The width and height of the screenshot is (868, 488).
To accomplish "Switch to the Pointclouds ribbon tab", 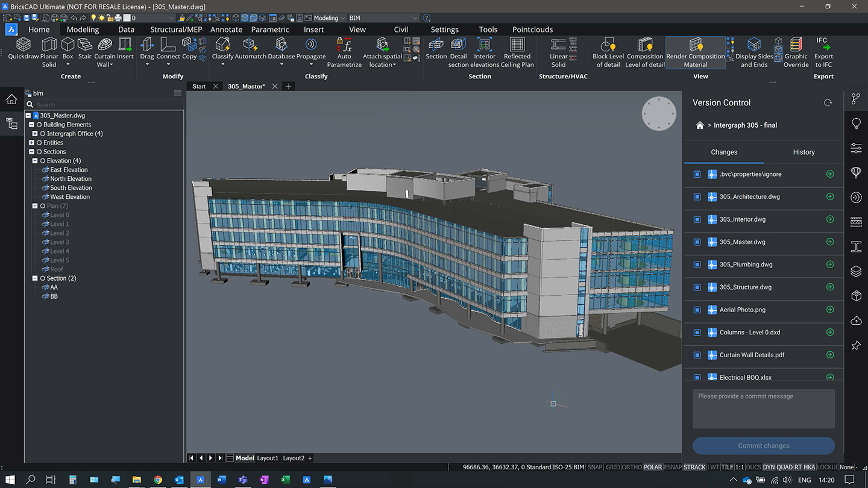I will tap(532, 30).
